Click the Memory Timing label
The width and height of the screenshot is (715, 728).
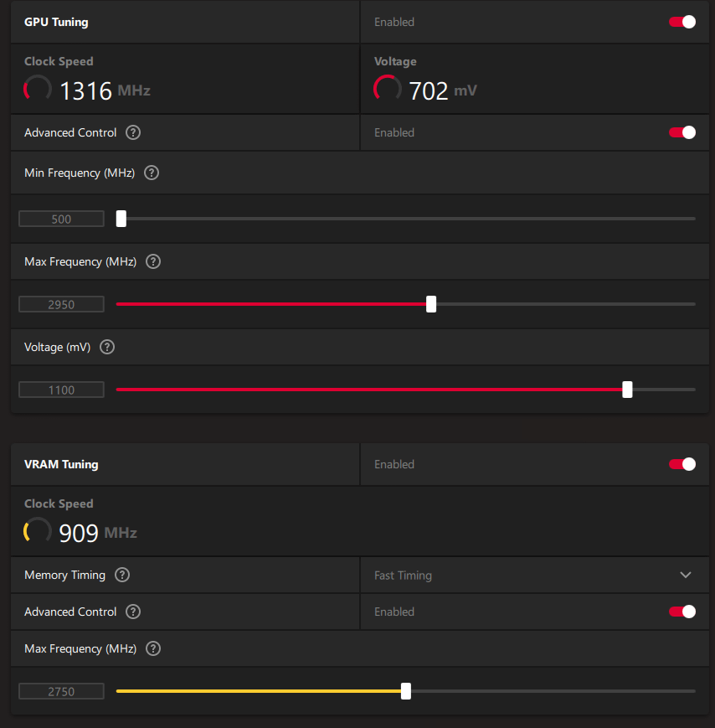click(65, 576)
